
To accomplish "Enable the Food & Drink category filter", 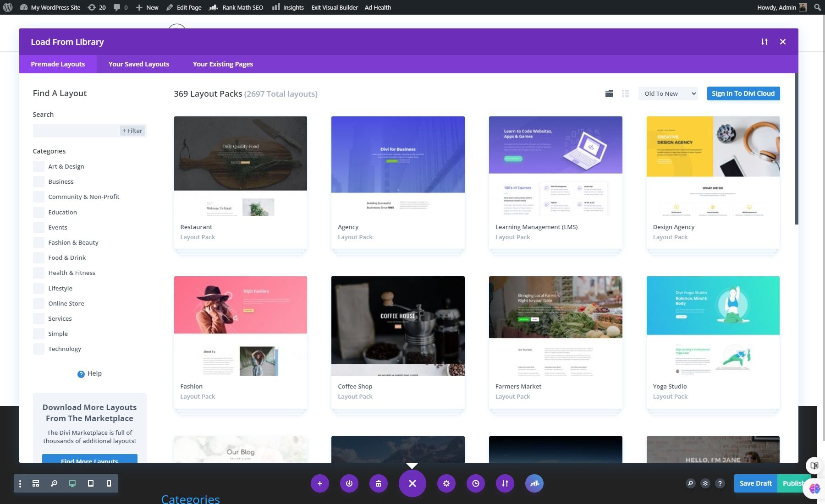I will coord(38,257).
